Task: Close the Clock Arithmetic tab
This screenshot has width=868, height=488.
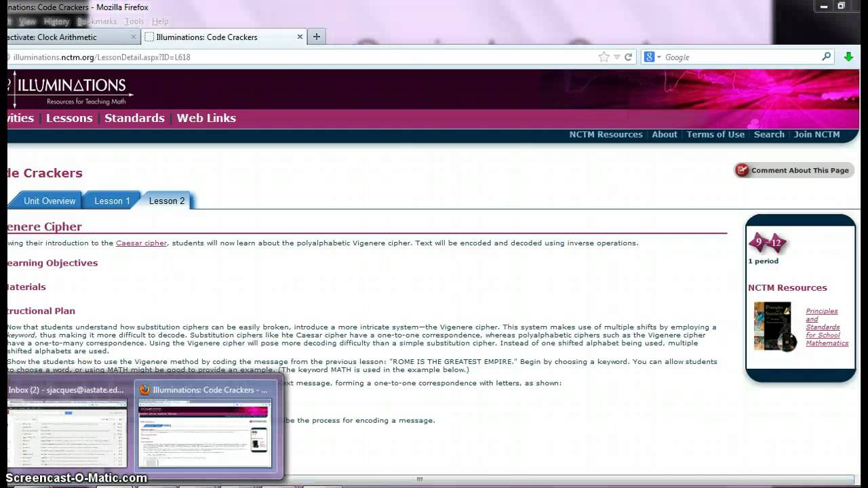Action: [x=134, y=37]
